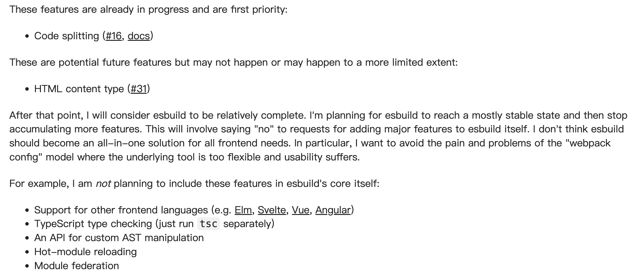
Task: Visit the Angular link
Action: tap(333, 210)
